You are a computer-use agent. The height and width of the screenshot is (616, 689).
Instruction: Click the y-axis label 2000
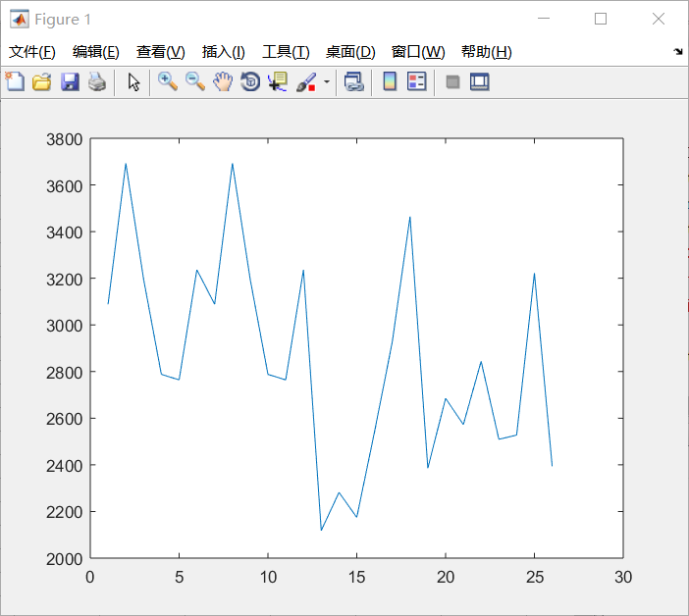point(64,559)
